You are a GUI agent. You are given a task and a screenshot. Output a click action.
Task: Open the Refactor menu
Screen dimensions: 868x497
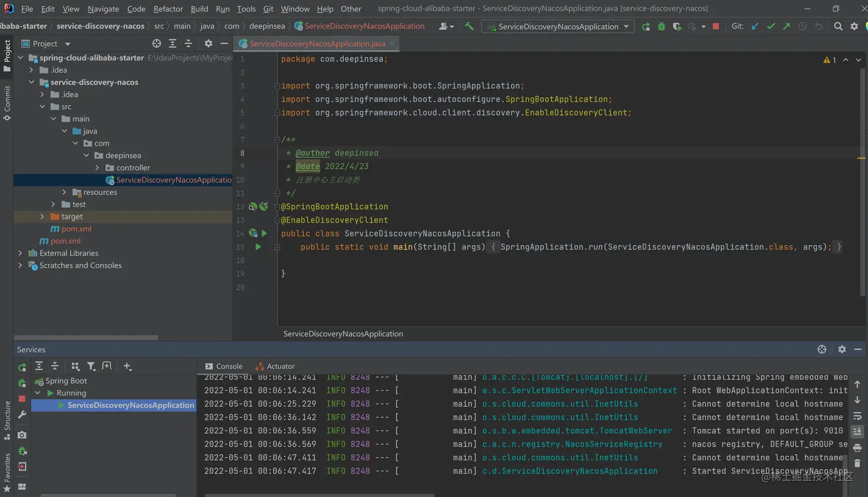[168, 9]
